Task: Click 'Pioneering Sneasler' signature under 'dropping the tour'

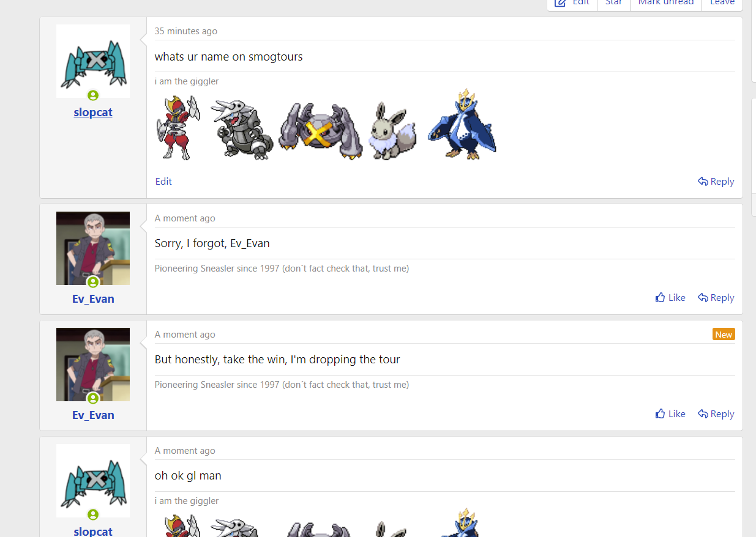Action: coord(282,385)
